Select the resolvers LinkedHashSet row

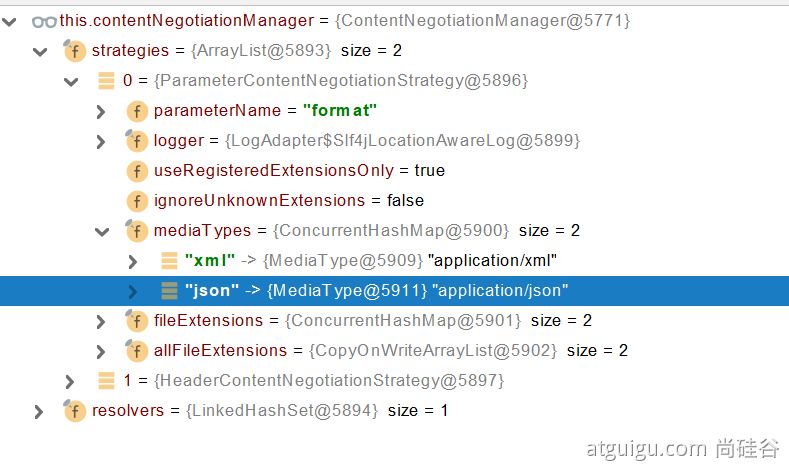[270, 410]
